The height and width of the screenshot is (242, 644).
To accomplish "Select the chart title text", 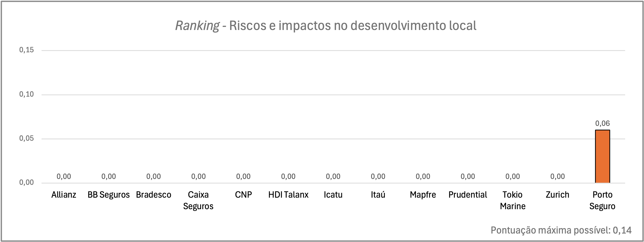I will click(x=326, y=26).
